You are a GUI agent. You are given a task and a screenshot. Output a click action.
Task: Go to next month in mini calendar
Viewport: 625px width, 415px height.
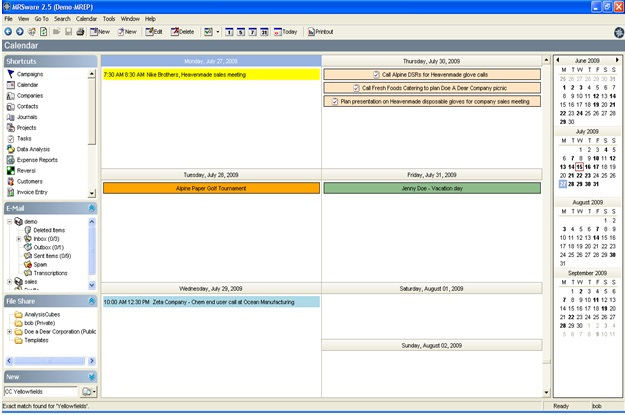617,60
